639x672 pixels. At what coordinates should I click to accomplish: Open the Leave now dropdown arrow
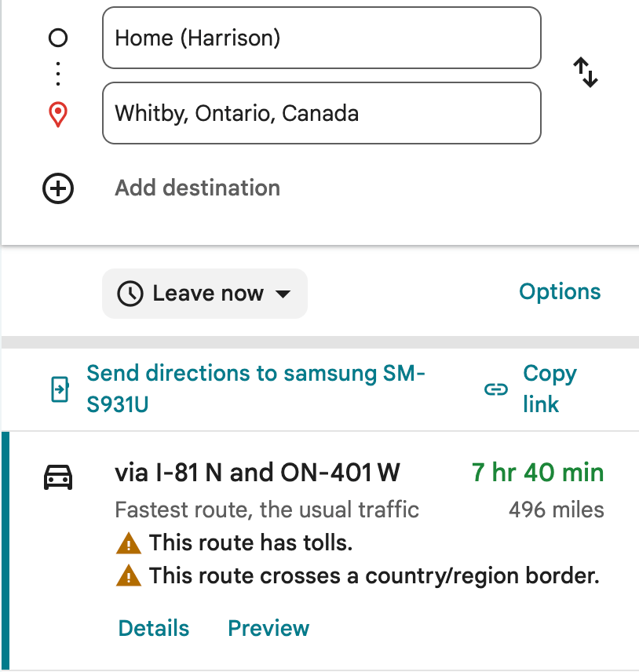[283, 294]
